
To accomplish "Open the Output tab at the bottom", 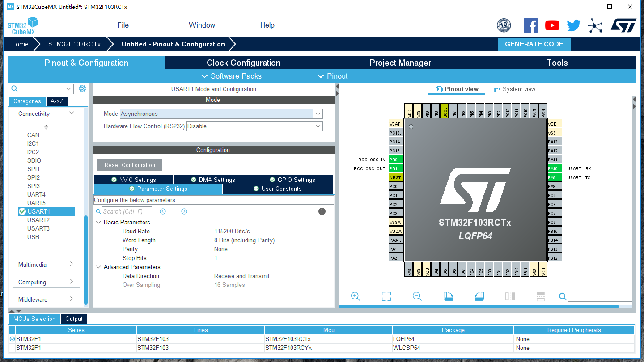I will [74, 319].
